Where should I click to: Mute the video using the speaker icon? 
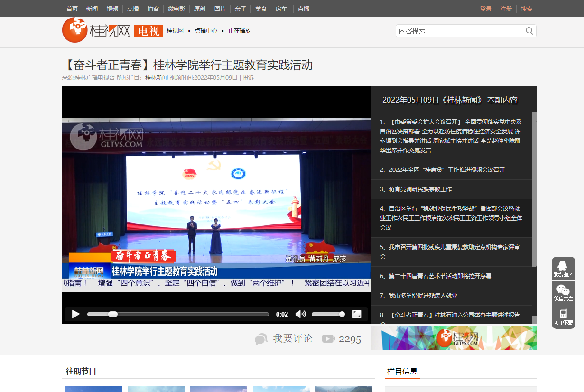pyautogui.click(x=300, y=314)
